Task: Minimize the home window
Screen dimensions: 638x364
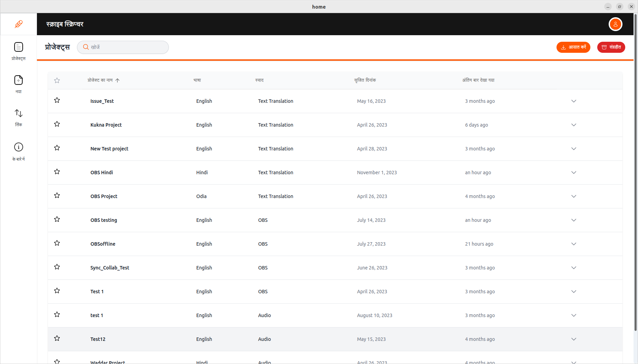Action: (608, 7)
